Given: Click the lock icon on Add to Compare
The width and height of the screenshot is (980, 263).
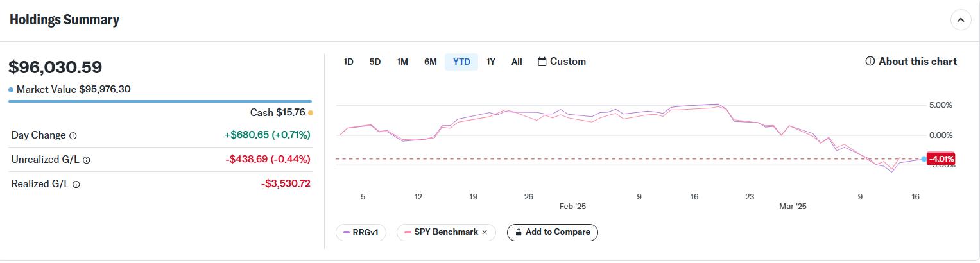Looking at the screenshot, I should pyautogui.click(x=517, y=232).
